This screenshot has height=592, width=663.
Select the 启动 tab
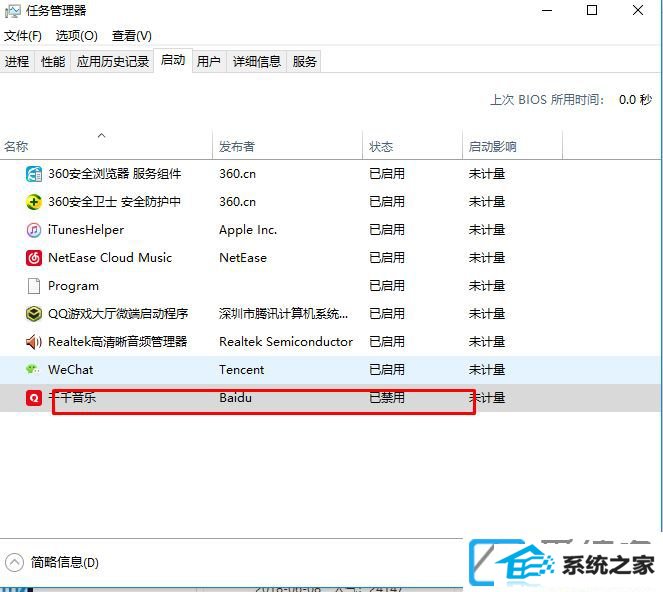coord(173,60)
